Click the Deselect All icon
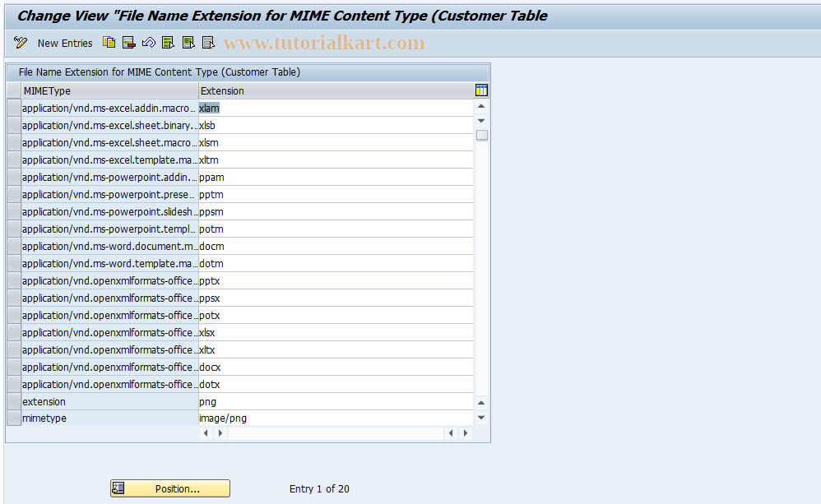This screenshot has height=504, width=821. [x=208, y=43]
